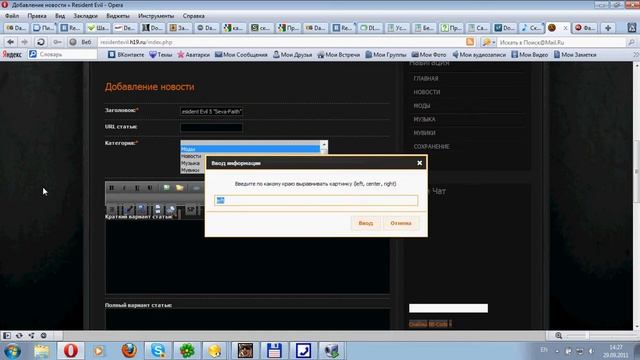Viewport: 640px width, 360px height.
Task: Click the italic I editor button
Action: [124, 188]
